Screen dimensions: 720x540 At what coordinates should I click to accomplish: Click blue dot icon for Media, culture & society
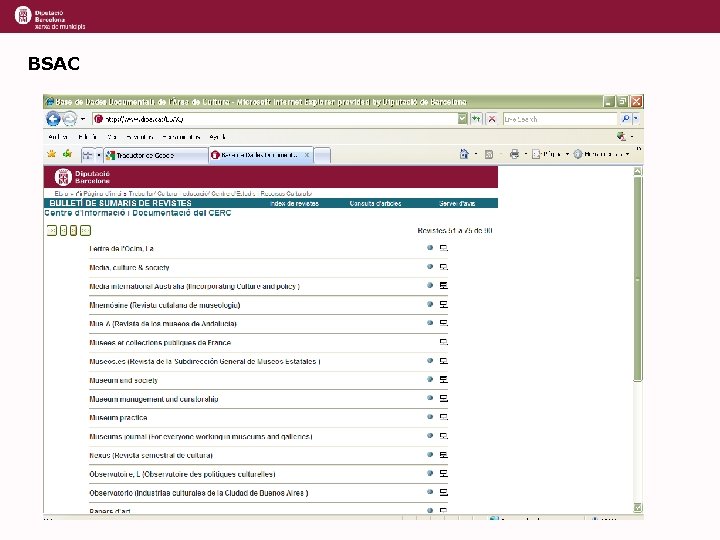tap(430, 266)
